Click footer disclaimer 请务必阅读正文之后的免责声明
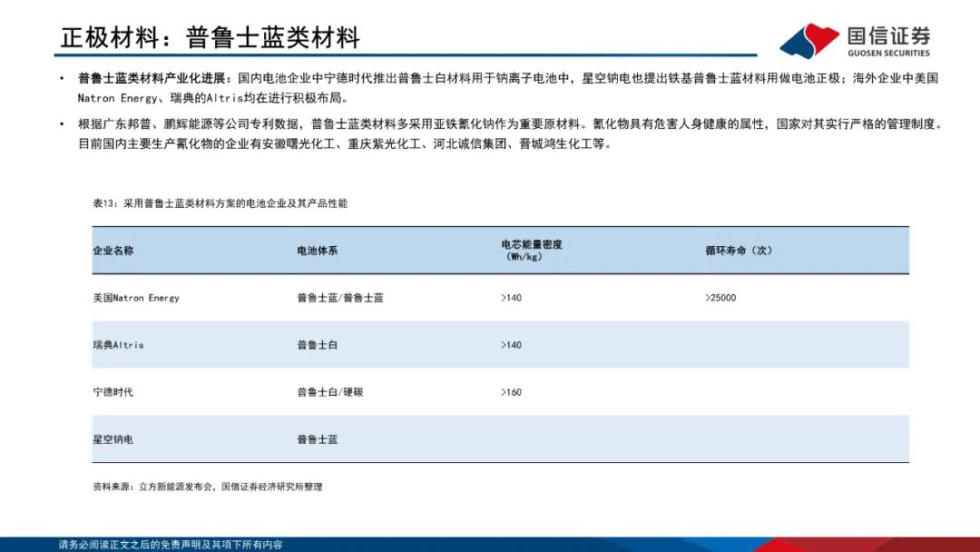Image resolution: width=980 pixels, height=552 pixels. click(171, 545)
